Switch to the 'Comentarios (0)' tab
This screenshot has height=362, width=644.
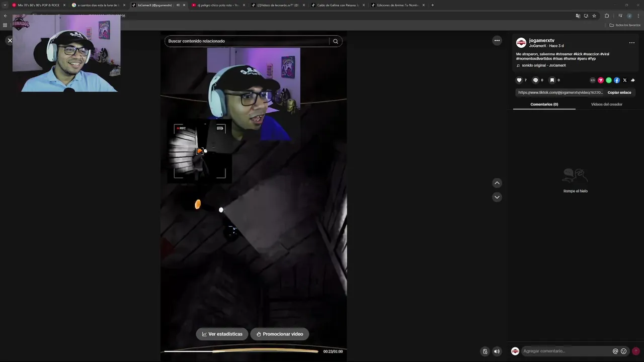(544, 104)
